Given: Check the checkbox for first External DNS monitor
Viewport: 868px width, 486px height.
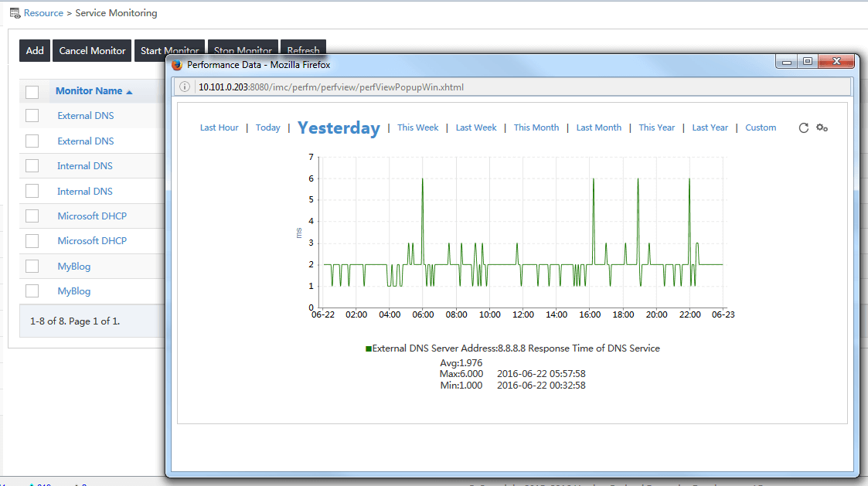Looking at the screenshot, I should point(32,115).
